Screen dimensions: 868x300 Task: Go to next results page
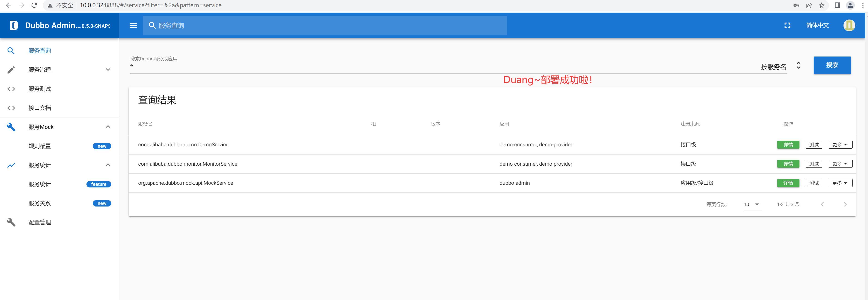845,204
